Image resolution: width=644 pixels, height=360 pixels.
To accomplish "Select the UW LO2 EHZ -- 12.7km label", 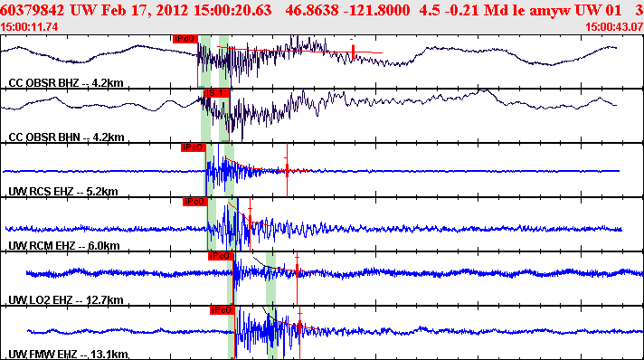I will click(x=66, y=300).
